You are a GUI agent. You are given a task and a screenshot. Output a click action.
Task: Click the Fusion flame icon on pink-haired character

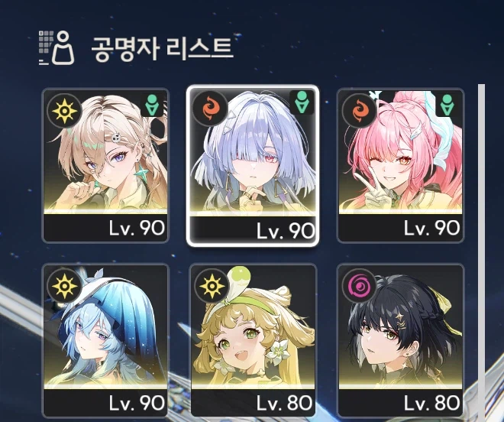[359, 111]
